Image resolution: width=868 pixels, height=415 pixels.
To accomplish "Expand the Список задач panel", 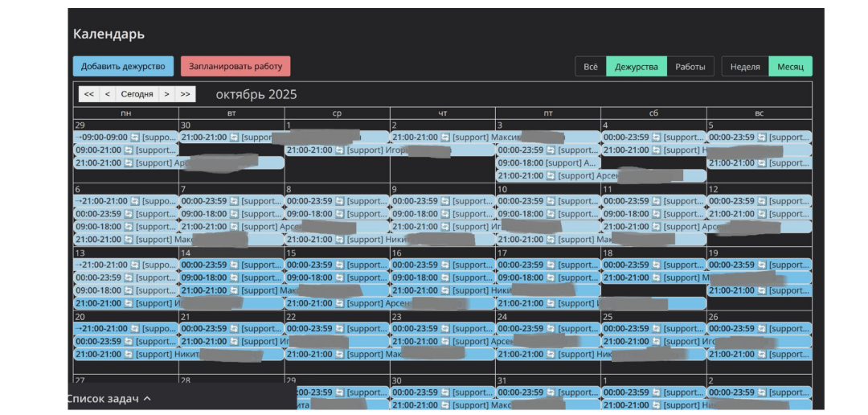I will [x=108, y=398].
